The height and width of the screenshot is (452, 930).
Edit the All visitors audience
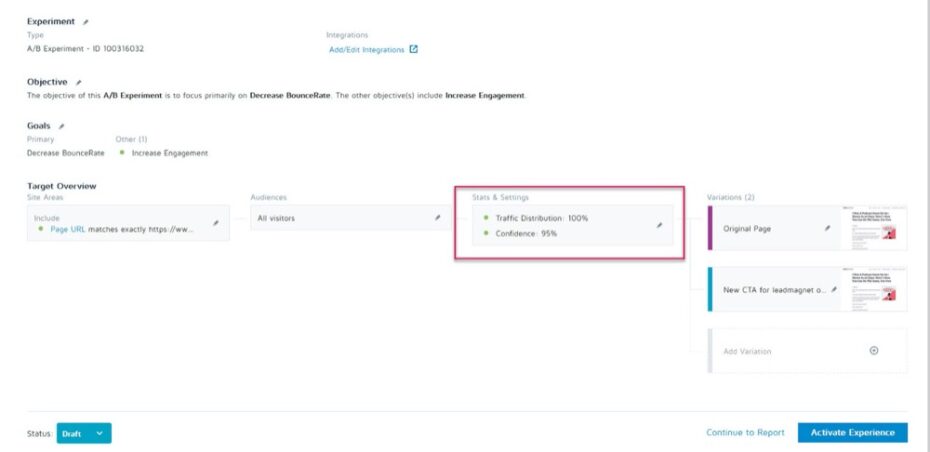(x=436, y=217)
